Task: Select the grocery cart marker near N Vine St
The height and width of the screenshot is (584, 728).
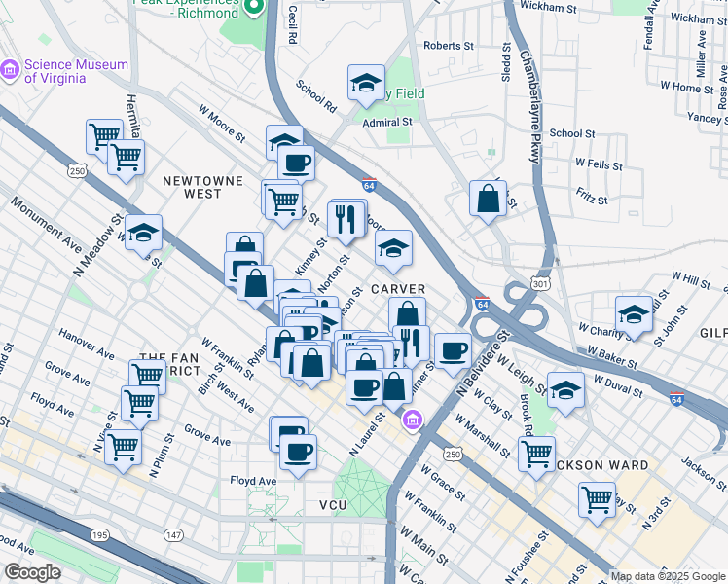Action: pos(123,449)
